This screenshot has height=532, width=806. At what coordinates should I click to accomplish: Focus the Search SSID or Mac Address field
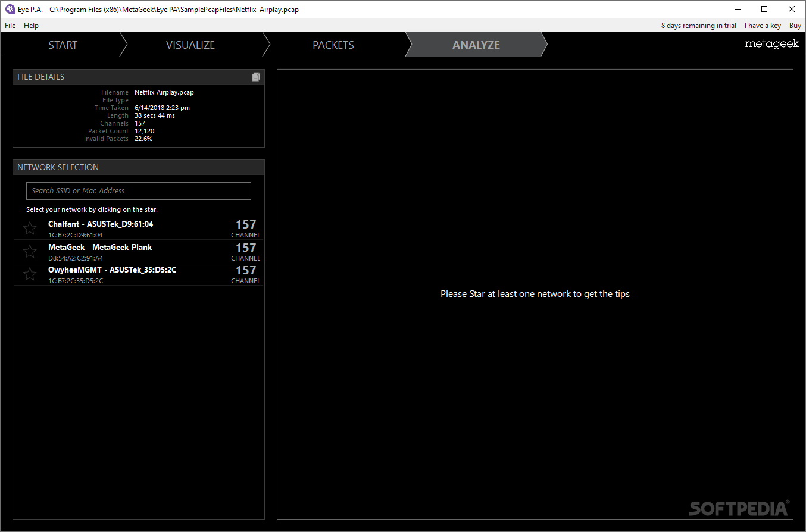pos(139,191)
